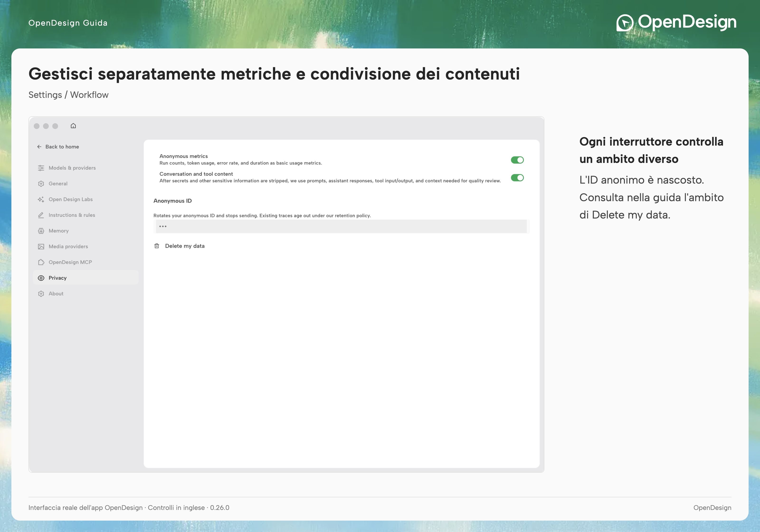Image resolution: width=760 pixels, height=532 pixels.
Task: Click the trash icon beside Delete my data
Action: [x=157, y=246]
